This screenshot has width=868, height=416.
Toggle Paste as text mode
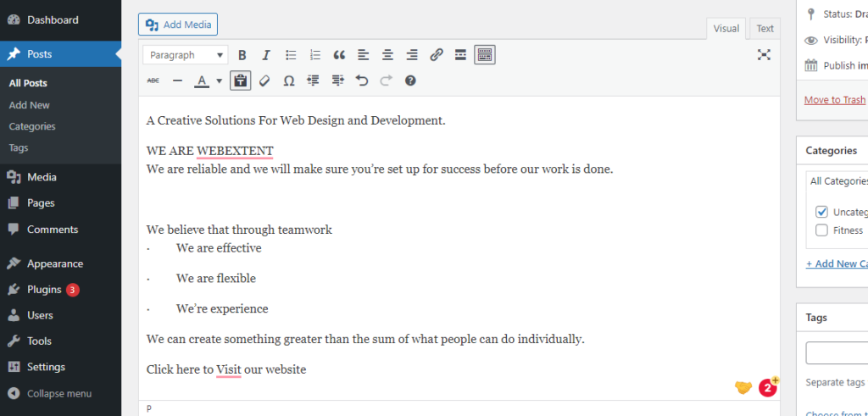(x=240, y=80)
